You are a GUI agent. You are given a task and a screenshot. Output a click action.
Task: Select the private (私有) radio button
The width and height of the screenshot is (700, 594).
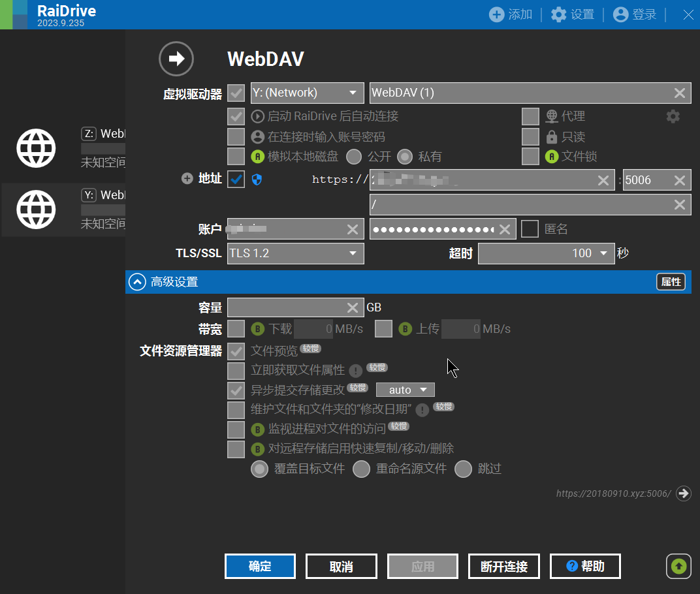405,157
